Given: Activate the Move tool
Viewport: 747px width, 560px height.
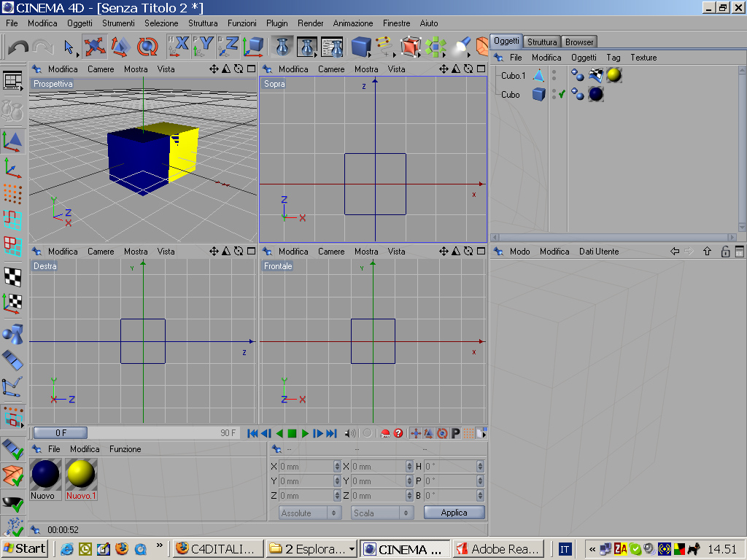Looking at the screenshot, I should tap(94, 47).
